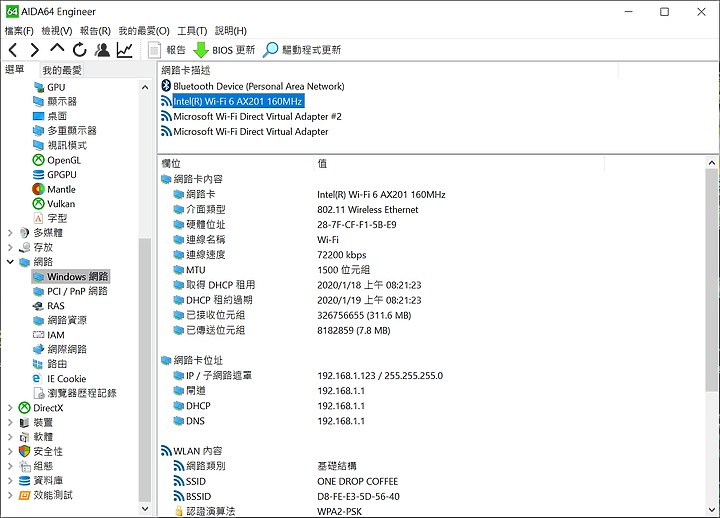Click the 瀏覽器歷程記錄 icon in the tree
Viewport: 720px width, 518px height.
(39, 393)
